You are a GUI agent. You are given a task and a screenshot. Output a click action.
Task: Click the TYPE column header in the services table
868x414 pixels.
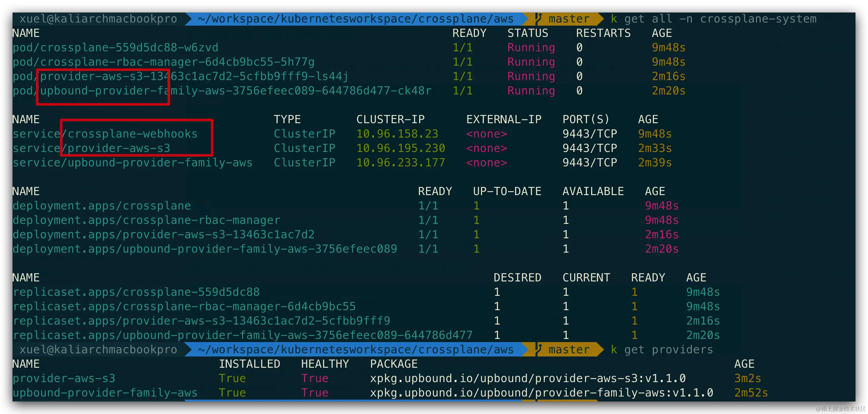(287, 119)
